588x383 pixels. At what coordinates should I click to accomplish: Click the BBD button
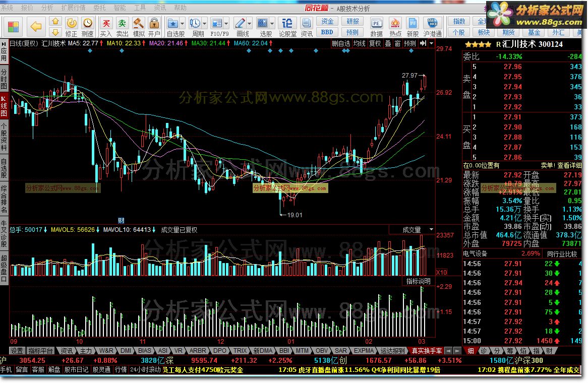pyautogui.click(x=327, y=32)
